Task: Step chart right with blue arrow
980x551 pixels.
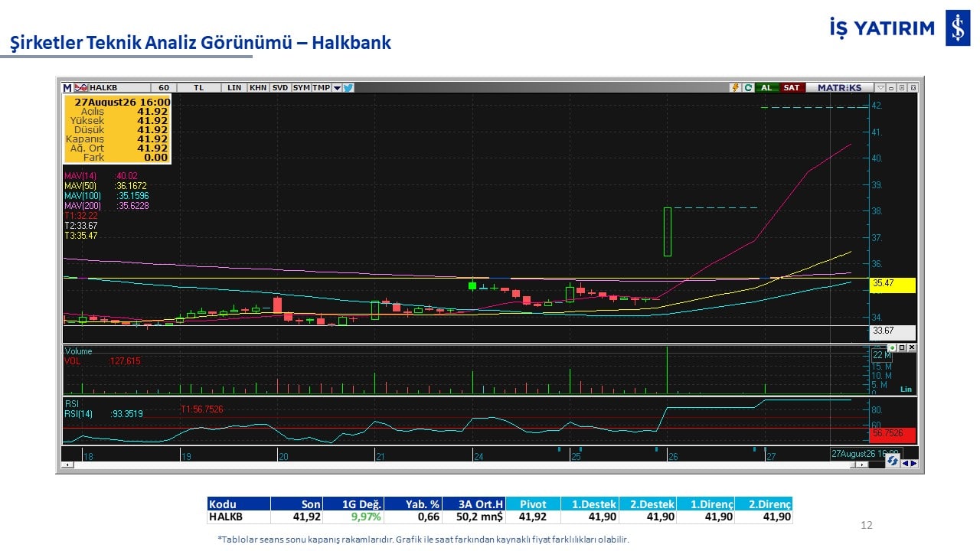Action: tap(913, 463)
